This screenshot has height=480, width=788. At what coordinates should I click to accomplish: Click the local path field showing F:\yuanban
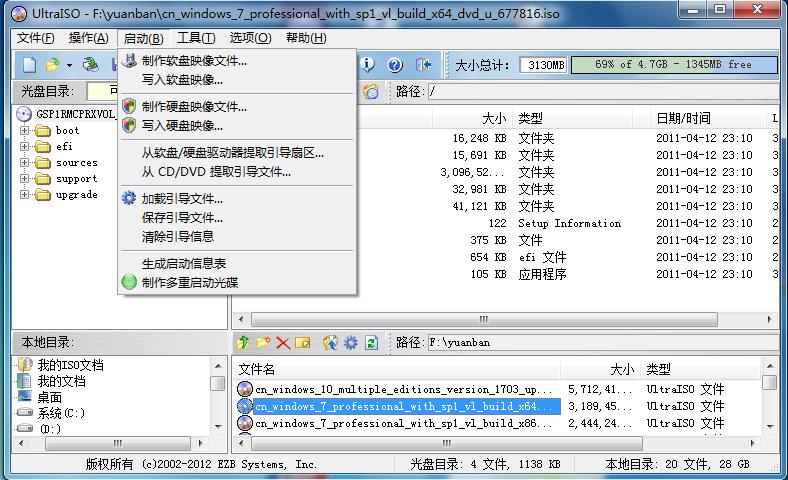[603, 343]
